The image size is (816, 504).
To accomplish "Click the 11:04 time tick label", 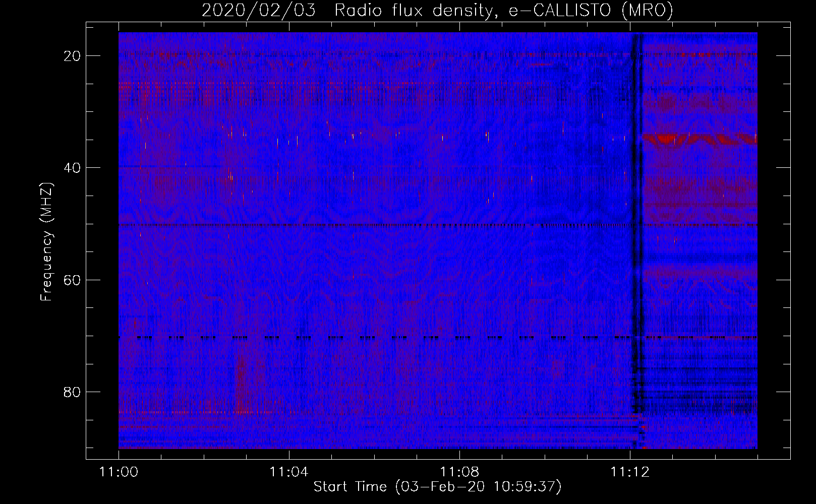I will coord(288,472).
